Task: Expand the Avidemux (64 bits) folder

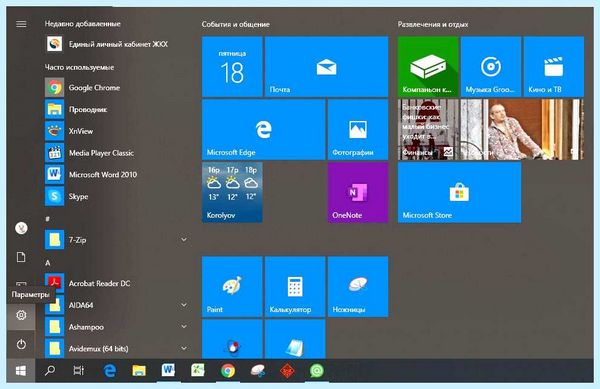Action: tap(184, 348)
